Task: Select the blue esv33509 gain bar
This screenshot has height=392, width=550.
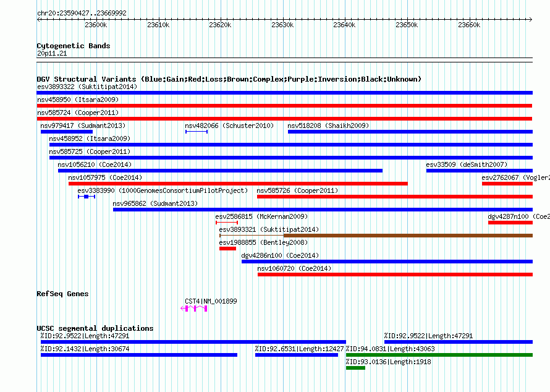Action: tap(480, 171)
